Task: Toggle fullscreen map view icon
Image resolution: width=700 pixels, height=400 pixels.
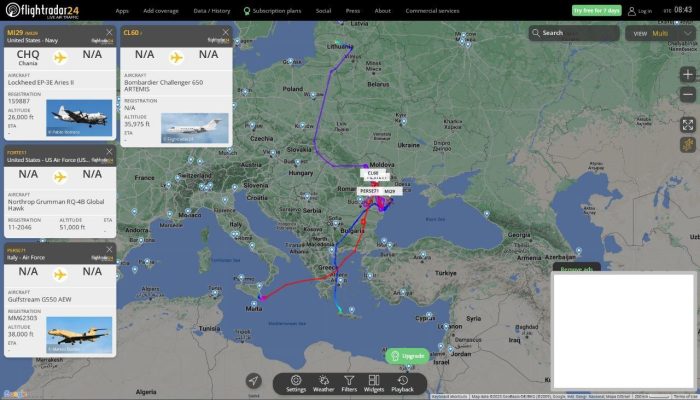Action: point(688,125)
